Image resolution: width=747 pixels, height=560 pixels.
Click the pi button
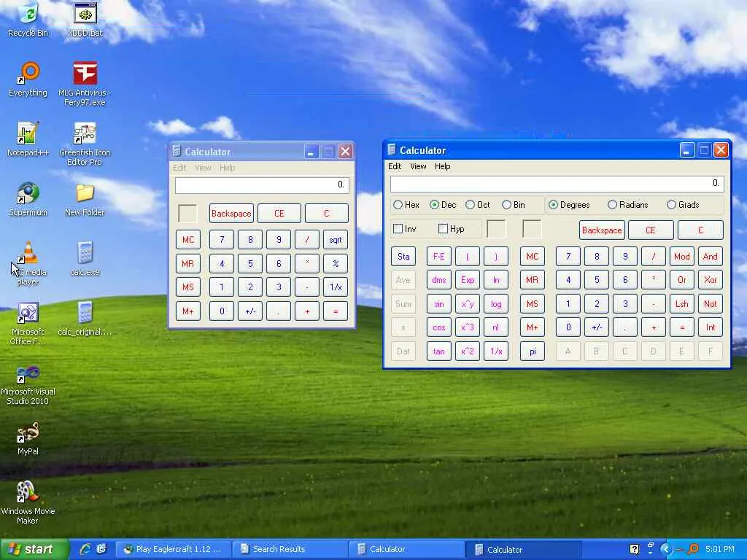click(532, 351)
